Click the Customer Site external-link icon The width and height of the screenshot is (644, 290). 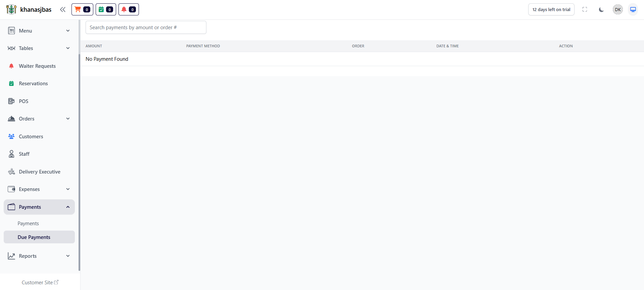[56, 282]
